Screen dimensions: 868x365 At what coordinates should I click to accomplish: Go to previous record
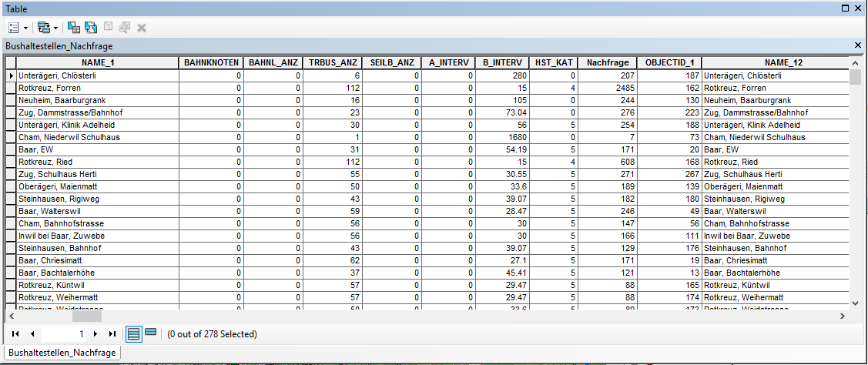[32, 334]
